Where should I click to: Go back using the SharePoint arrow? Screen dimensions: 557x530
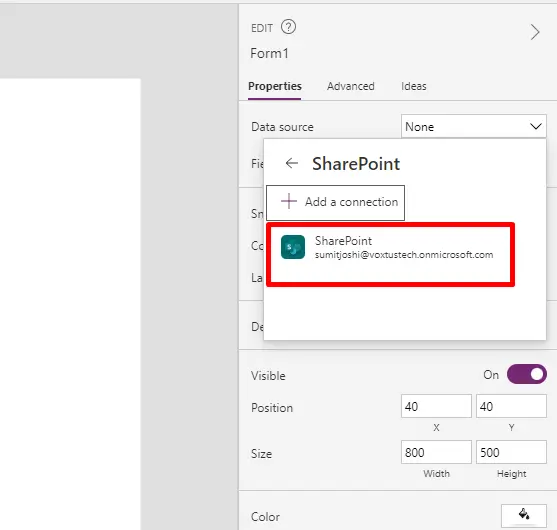(x=292, y=163)
